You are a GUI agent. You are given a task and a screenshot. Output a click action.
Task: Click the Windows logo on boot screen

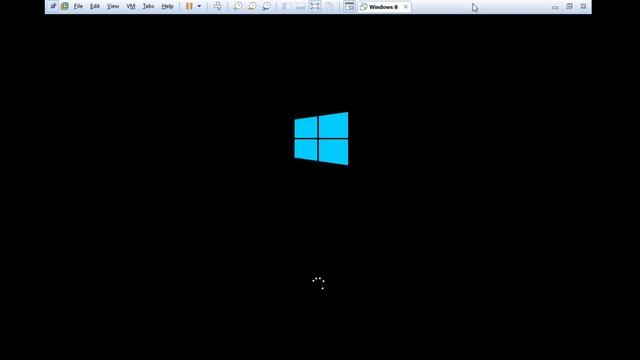pyautogui.click(x=321, y=138)
